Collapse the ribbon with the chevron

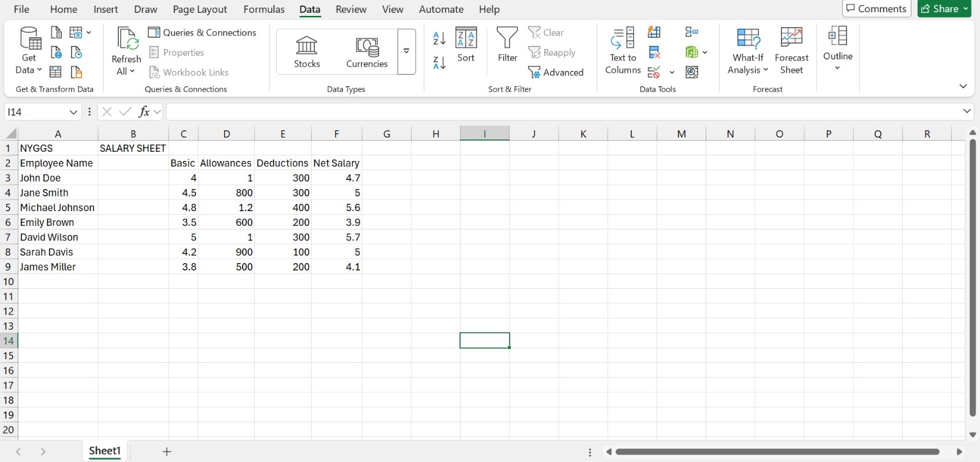point(963,86)
